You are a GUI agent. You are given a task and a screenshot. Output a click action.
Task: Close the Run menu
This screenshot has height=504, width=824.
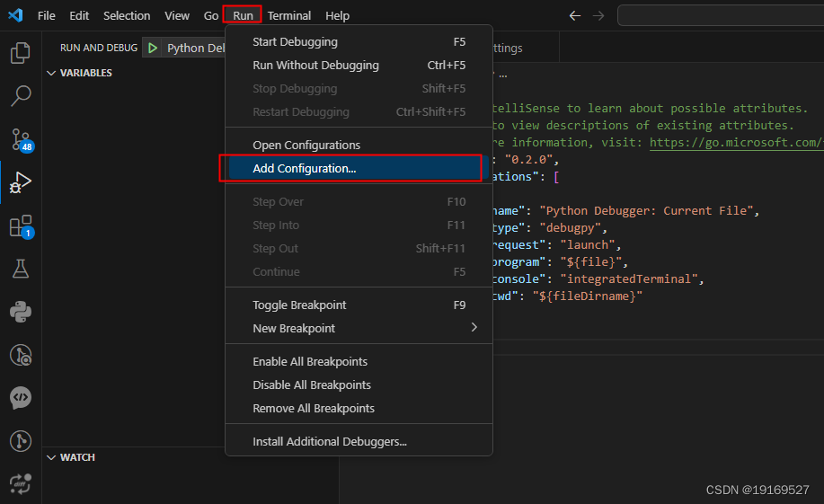point(243,16)
